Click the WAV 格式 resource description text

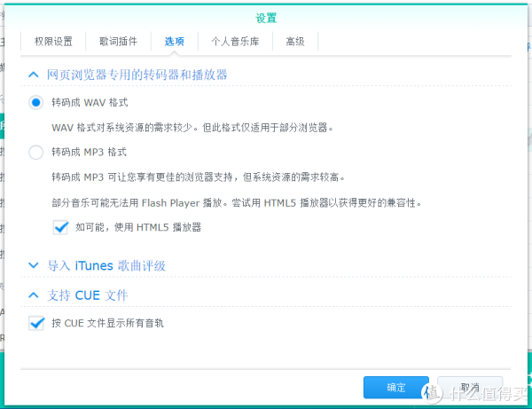pos(192,127)
